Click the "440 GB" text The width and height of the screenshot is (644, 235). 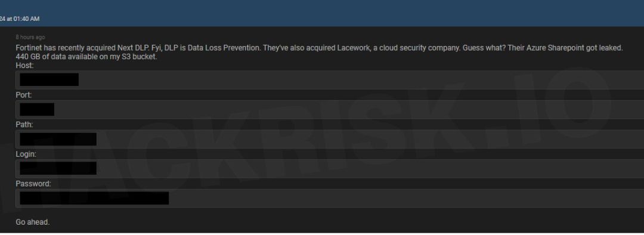tap(27, 57)
